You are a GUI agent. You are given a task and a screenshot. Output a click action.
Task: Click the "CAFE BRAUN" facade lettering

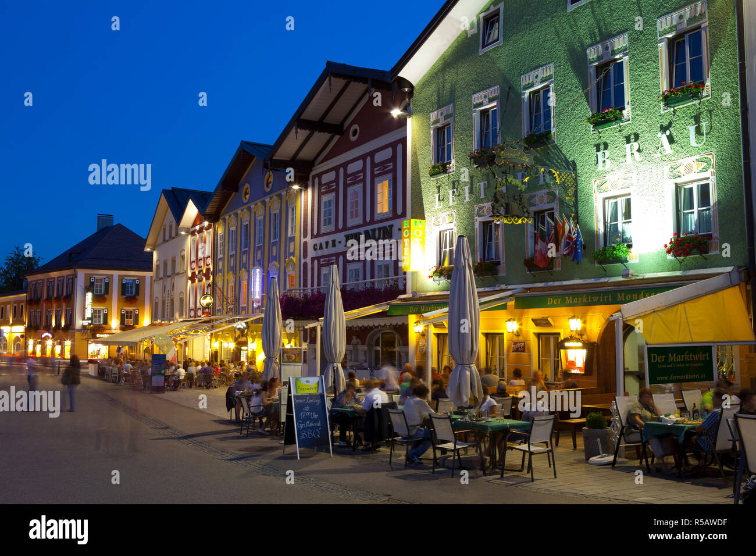coord(354,239)
